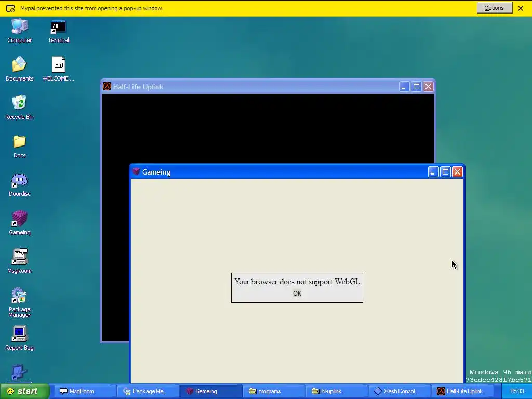Close the Gameing window

[x=457, y=172]
